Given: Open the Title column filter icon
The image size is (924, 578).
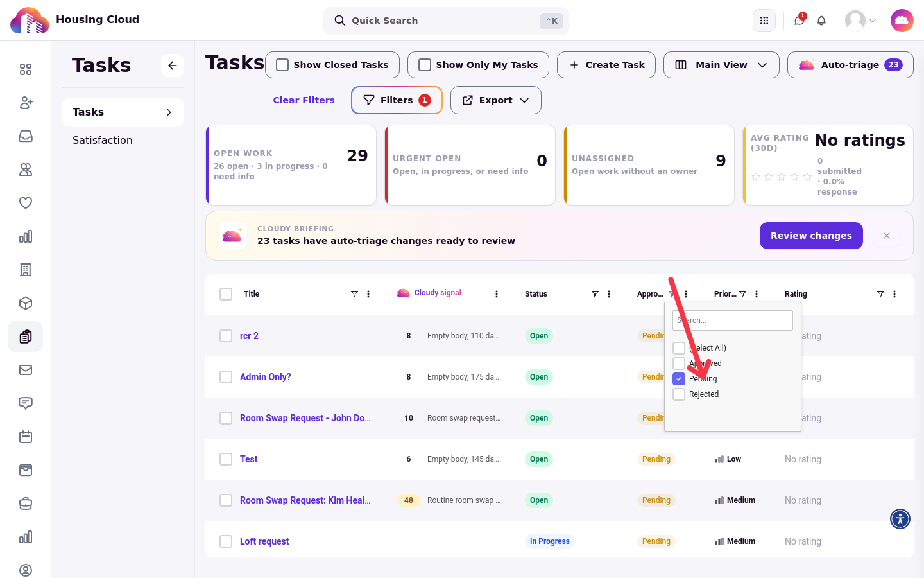Looking at the screenshot, I should (x=354, y=294).
